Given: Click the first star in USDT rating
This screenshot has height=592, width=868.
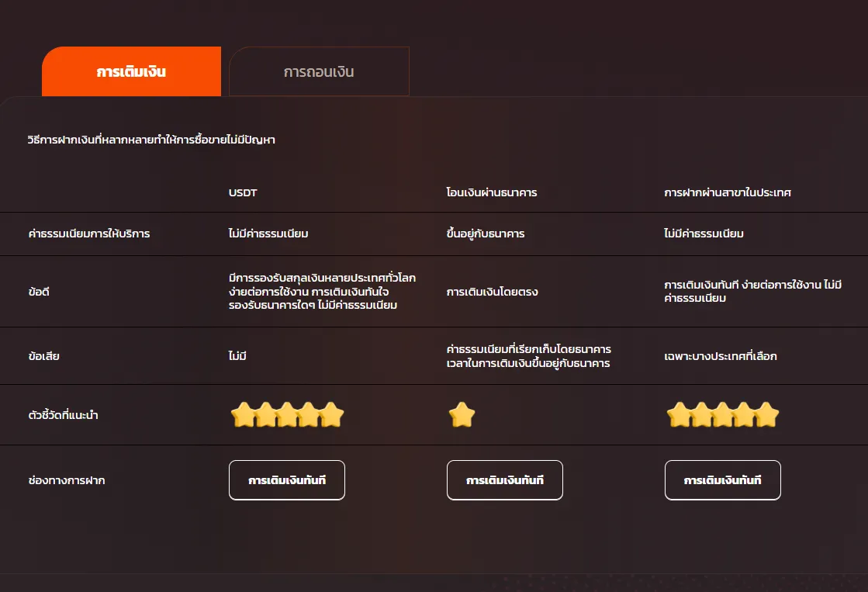Looking at the screenshot, I should pos(243,415).
